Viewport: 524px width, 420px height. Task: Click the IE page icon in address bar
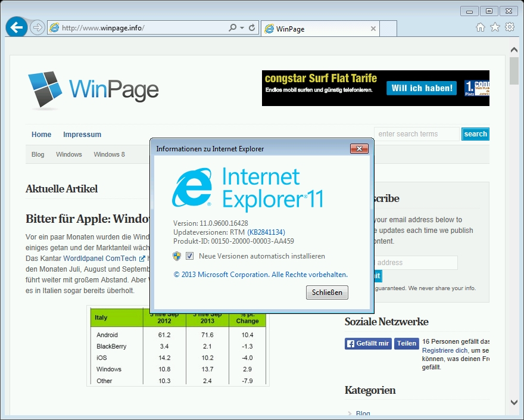(54, 28)
